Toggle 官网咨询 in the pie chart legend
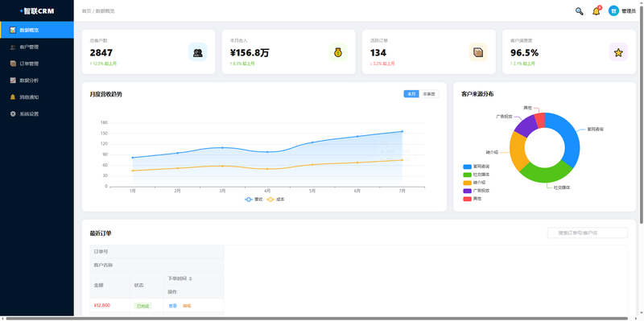644x321 pixels. [x=477, y=167]
